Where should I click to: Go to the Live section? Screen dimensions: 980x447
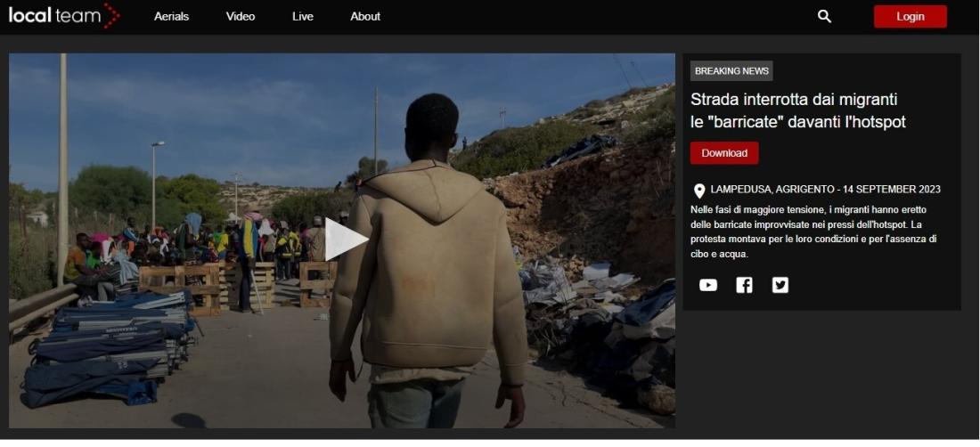[303, 17]
